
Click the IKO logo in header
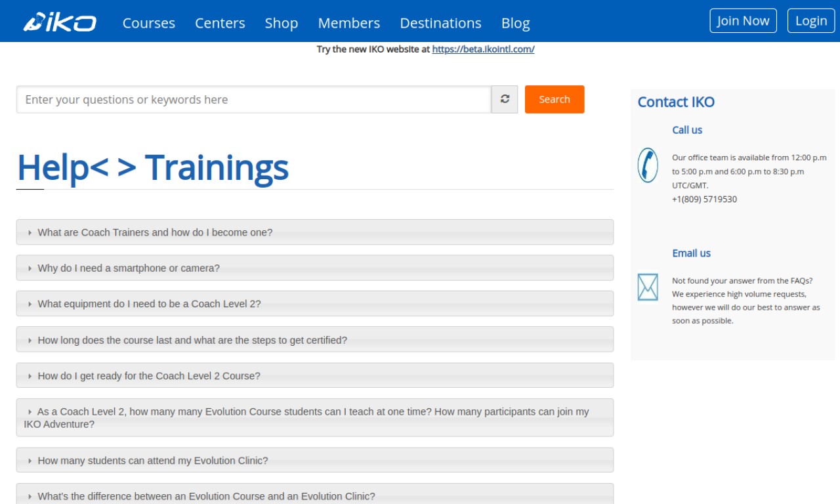coord(60,23)
